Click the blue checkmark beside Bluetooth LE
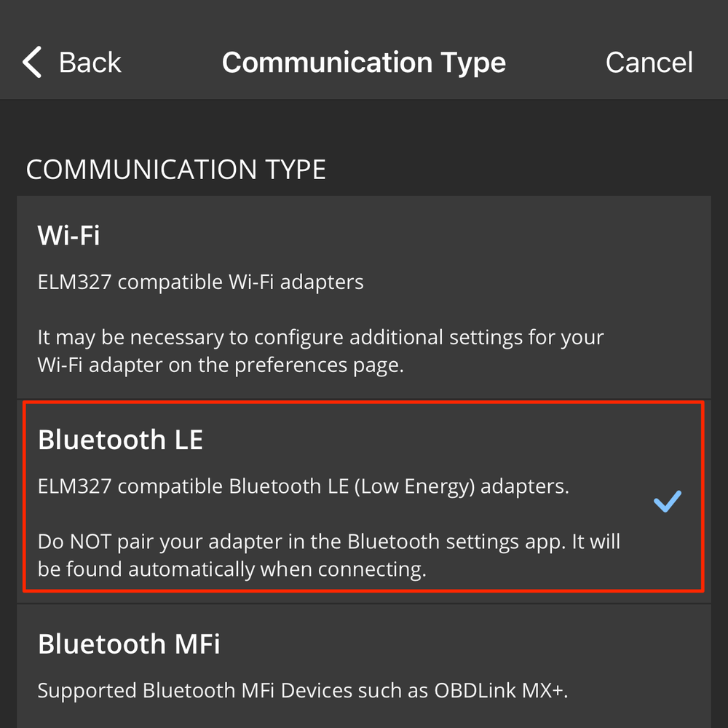Image resolution: width=728 pixels, height=728 pixels. (667, 501)
